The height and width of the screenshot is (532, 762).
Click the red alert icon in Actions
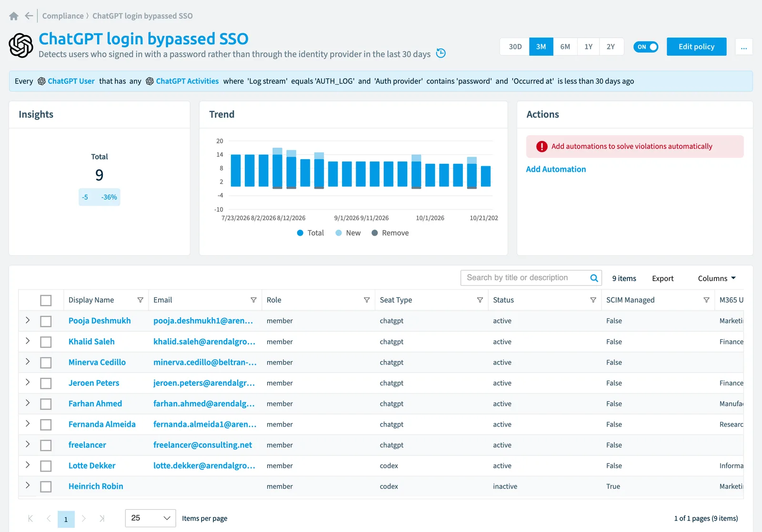point(541,147)
